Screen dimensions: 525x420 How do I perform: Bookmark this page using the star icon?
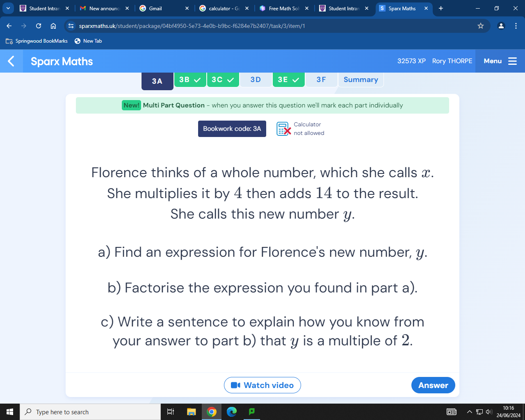click(x=480, y=25)
